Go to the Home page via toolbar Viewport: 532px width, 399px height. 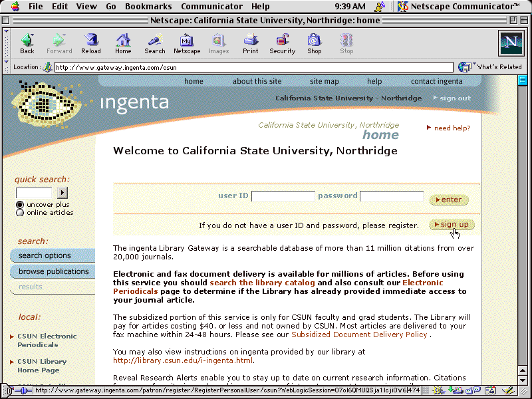[123, 44]
